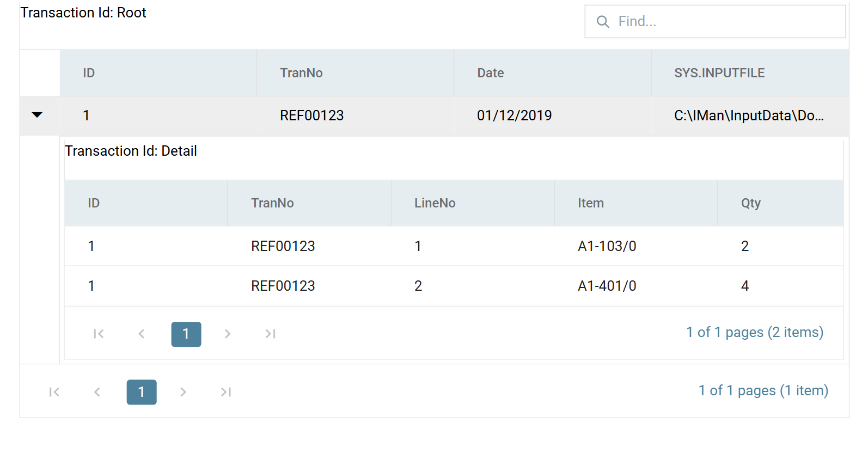Focus the Find search field
The height and width of the screenshot is (453, 868).
pyautogui.click(x=715, y=22)
